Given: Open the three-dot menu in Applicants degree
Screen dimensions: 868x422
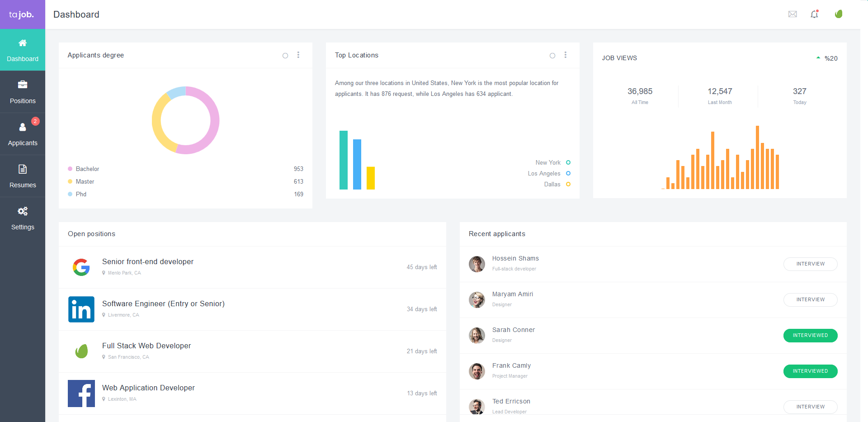Looking at the screenshot, I should coord(298,55).
